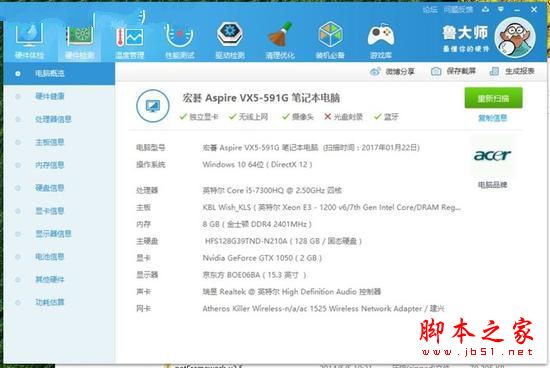Viewport: 550px width, 368px height.
Task: Open 硬件体检 hardware checkup icon
Action: point(29,40)
